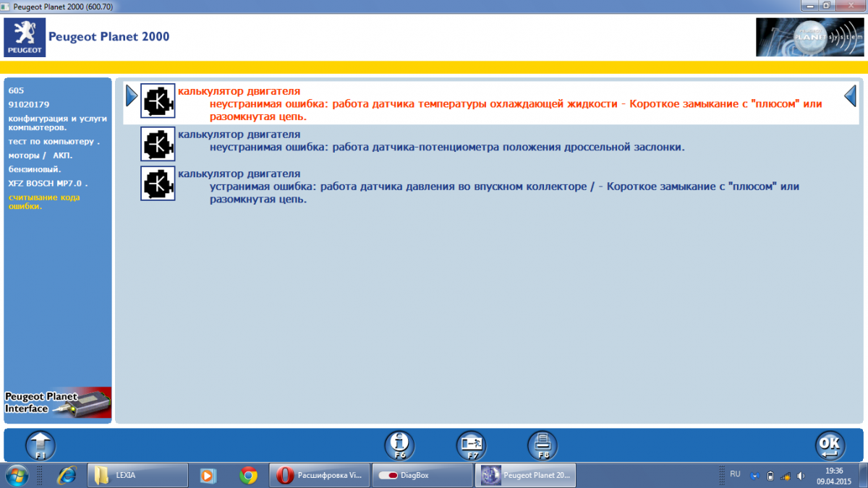
Task: Click the Peugeot Planet Interface image
Action: [x=58, y=404]
